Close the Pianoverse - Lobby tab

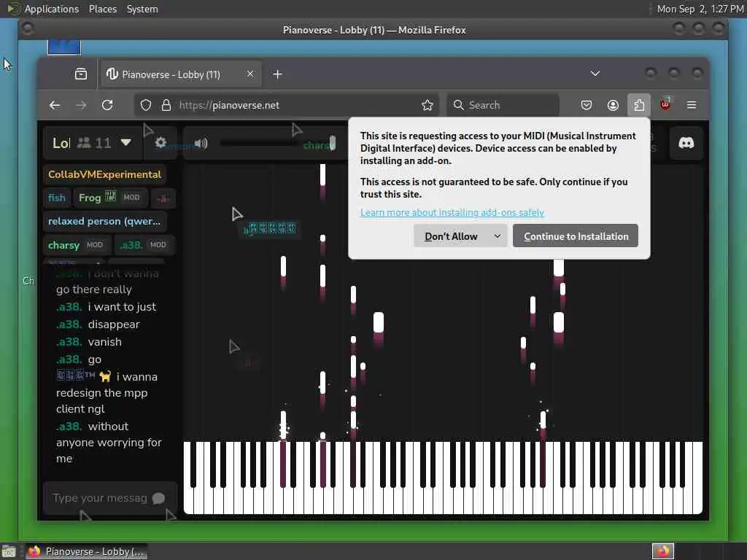coord(250,74)
